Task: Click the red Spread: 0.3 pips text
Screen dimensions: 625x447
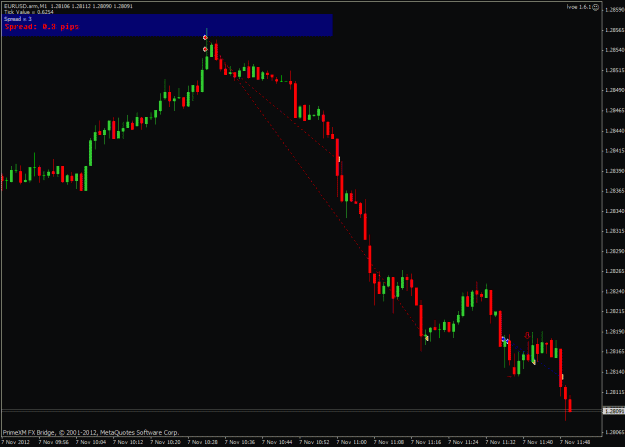Action: (42, 27)
